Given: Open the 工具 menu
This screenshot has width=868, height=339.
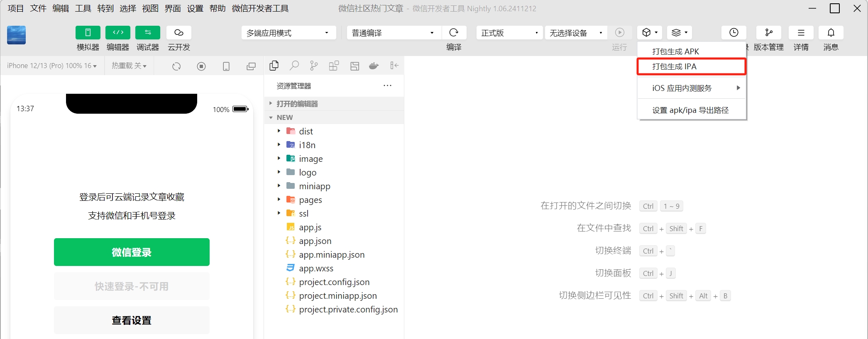Looking at the screenshot, I should point(83,8).
